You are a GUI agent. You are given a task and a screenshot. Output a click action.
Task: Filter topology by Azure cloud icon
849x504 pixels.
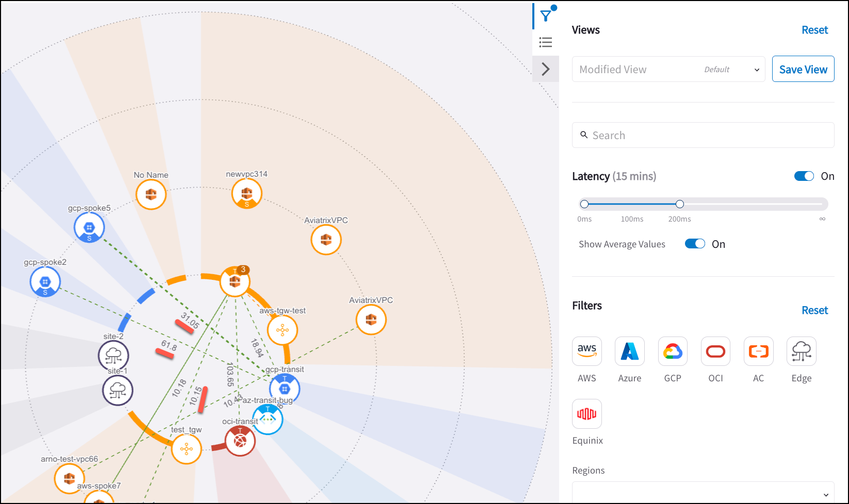coord(630,352)
